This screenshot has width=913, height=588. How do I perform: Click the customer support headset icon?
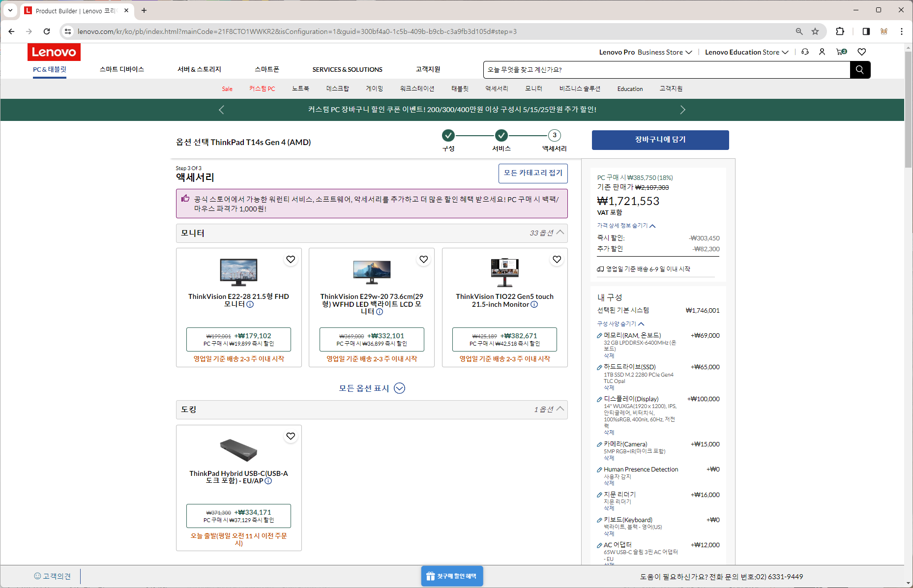(805, 52)
